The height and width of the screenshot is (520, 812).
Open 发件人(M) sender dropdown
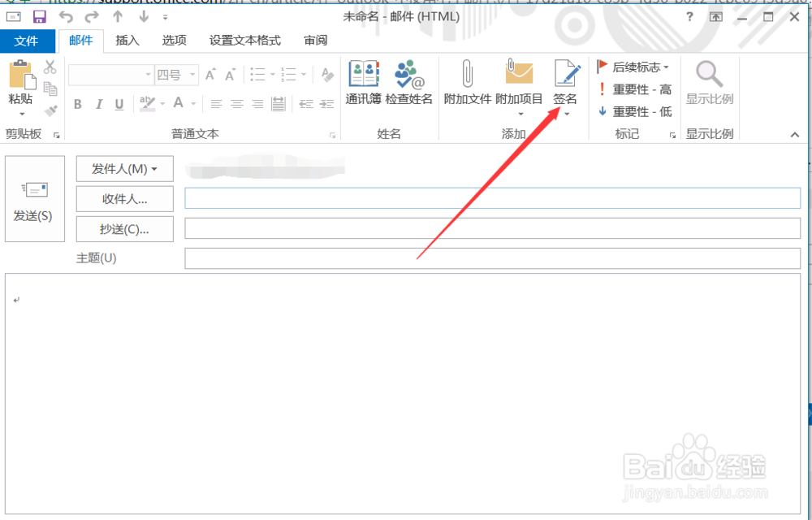125,169
